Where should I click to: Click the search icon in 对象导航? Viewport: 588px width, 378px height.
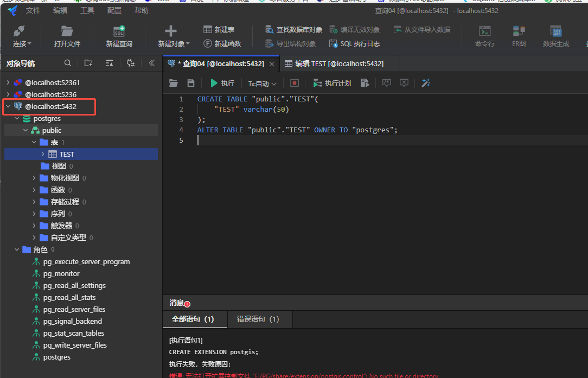(x=68, y=63)
